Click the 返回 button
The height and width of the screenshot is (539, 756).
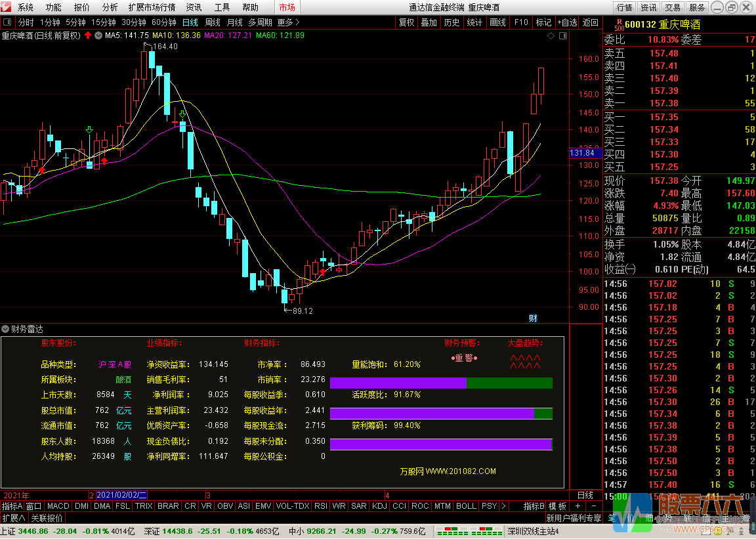(590, 22)
